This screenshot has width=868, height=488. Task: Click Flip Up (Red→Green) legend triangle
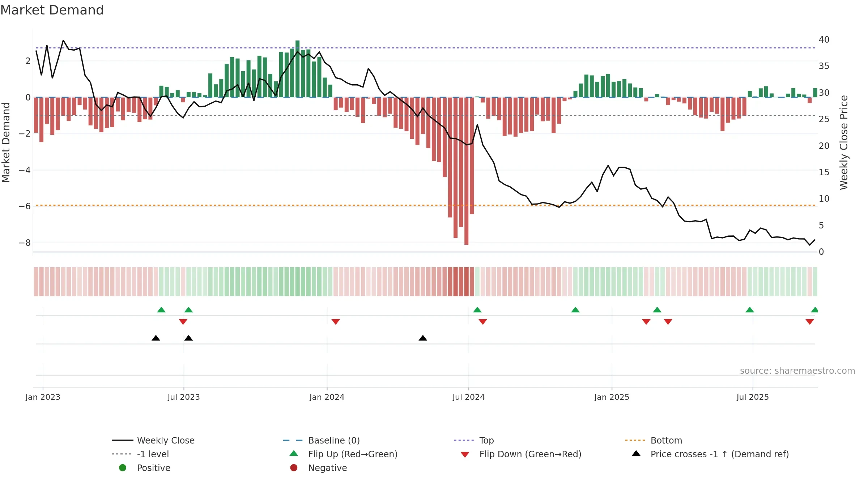[x=294, y=453]
